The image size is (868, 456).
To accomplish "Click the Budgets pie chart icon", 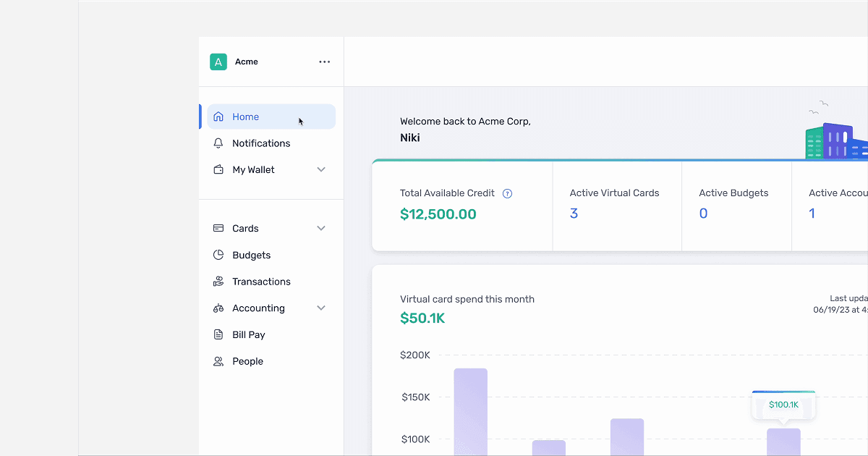I will [x=218, y=255].
